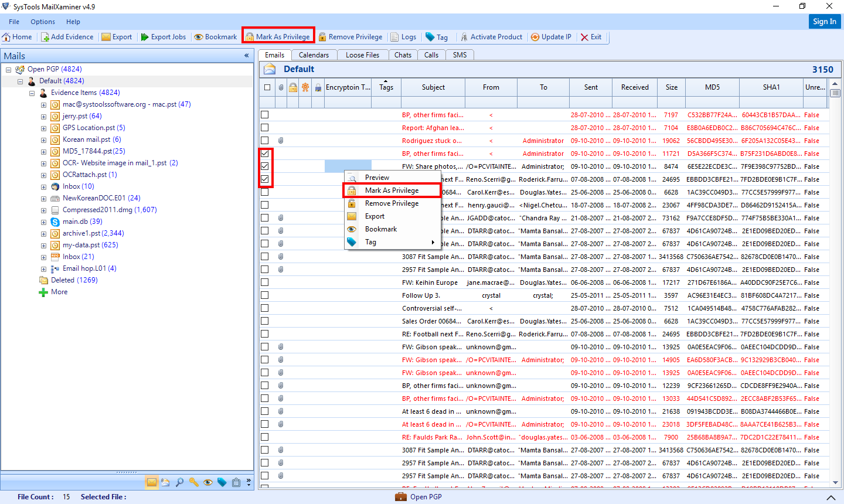The image size is (844, 504).
Task: Switch to the Calendars tab
Action: click(x=314, y=55)
